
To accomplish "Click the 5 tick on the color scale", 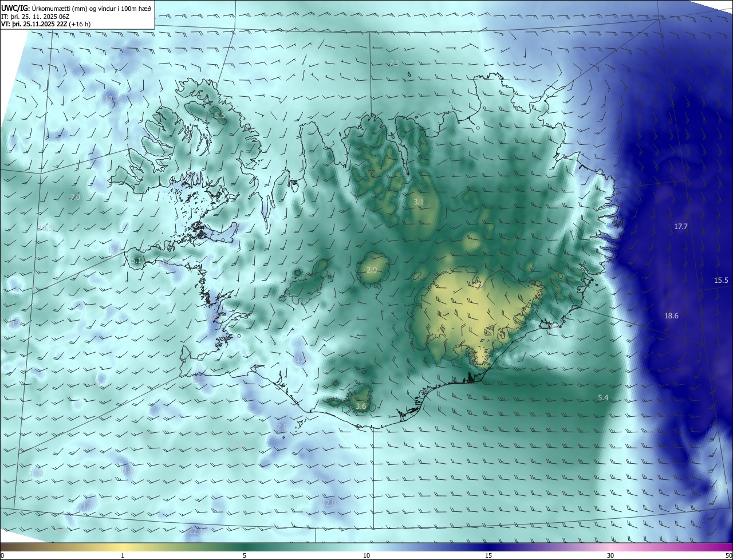I will tap(245, 555).
